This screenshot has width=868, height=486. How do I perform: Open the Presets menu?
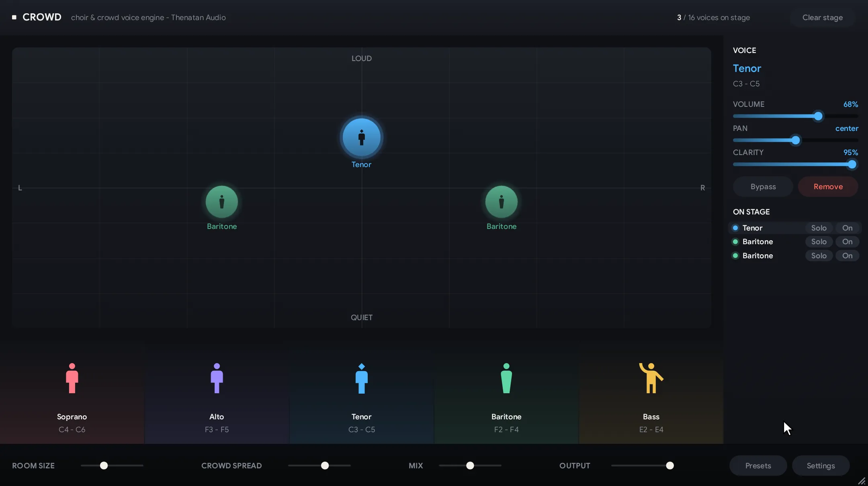(x=758, y=466)
